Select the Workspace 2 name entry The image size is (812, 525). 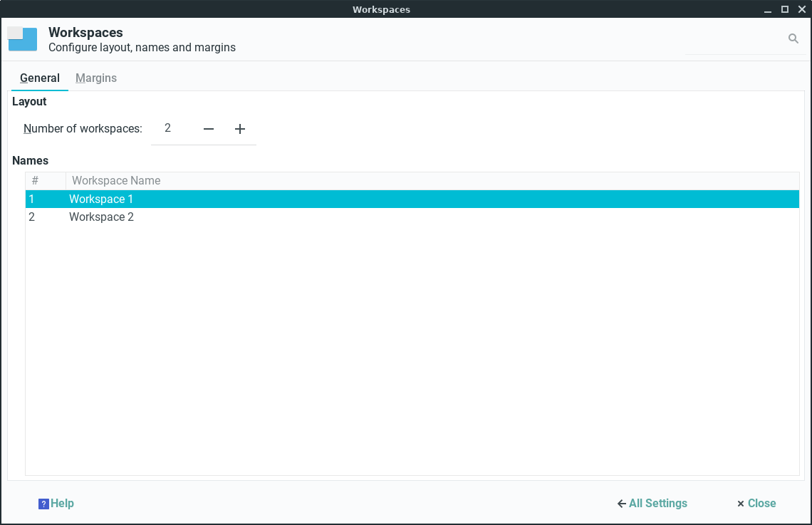[x=101, y=217]
